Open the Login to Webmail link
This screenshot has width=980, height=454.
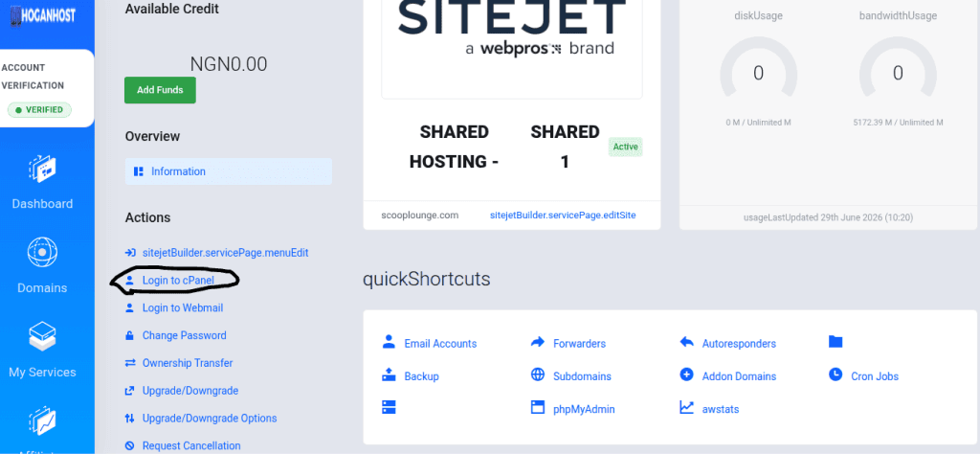(183, 307)
